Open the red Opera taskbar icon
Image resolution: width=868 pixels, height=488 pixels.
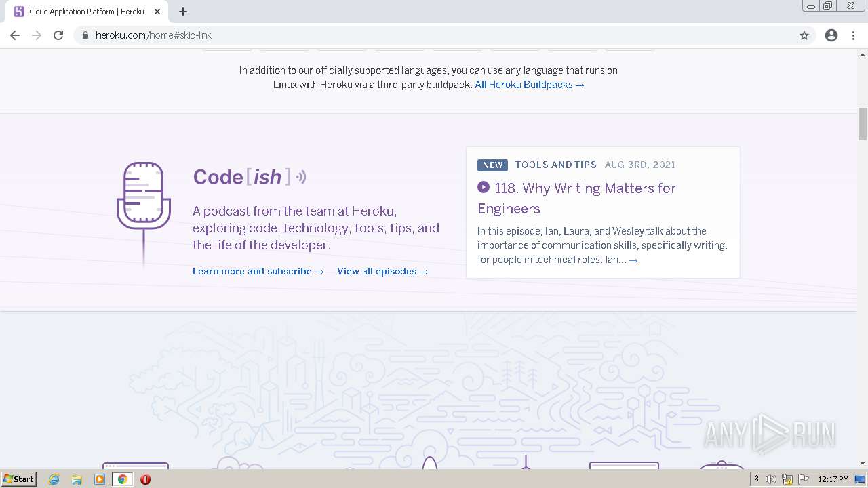(x=145, y=479)
